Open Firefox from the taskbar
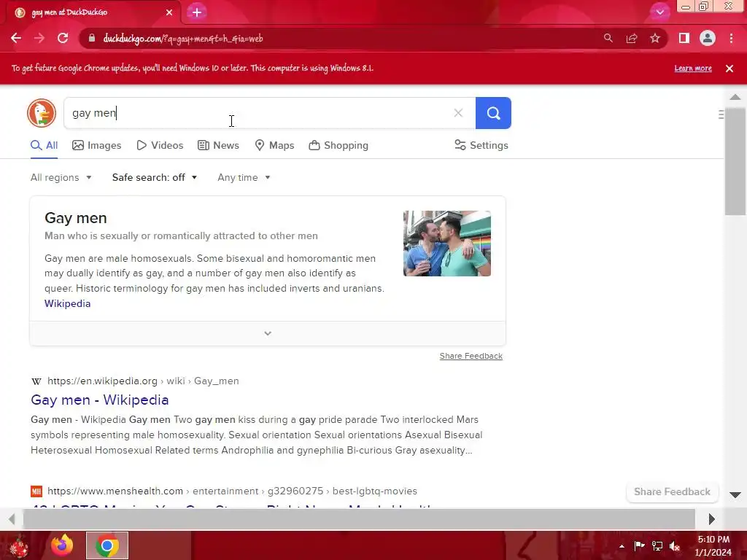 [x=62, y=545]
